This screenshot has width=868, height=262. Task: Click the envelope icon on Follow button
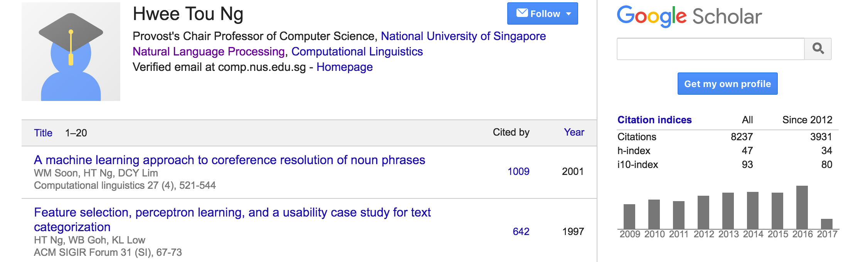[522, 13]
